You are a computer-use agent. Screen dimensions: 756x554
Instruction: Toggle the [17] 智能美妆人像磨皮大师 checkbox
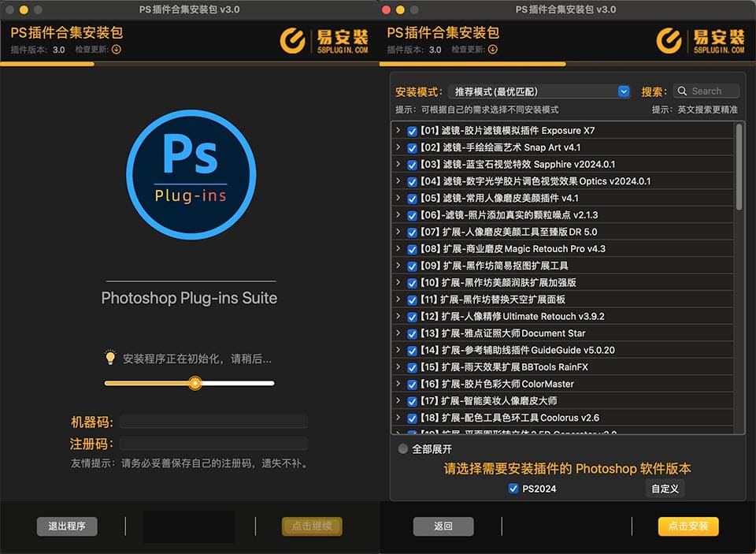[x=412, y=401]
